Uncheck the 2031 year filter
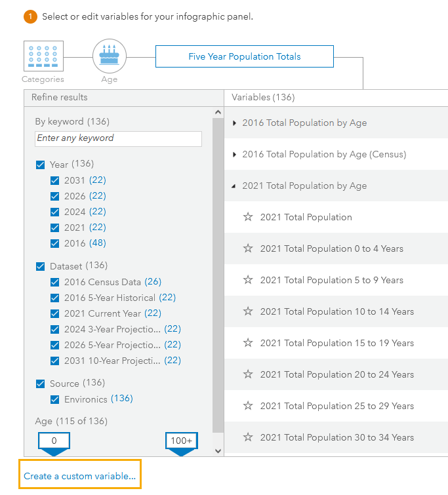 click(x=55, y=180)
